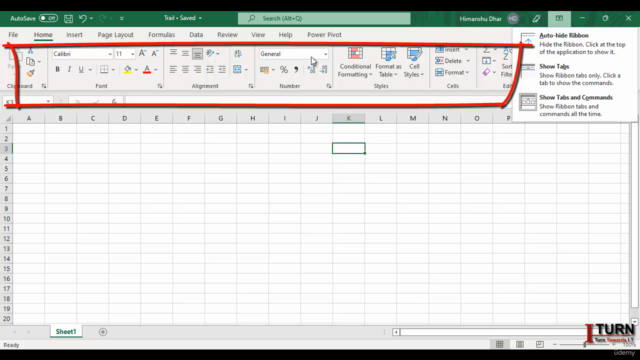Select Auto-hide Ribbon option
The image size is (640, 360).
(575, 44)
